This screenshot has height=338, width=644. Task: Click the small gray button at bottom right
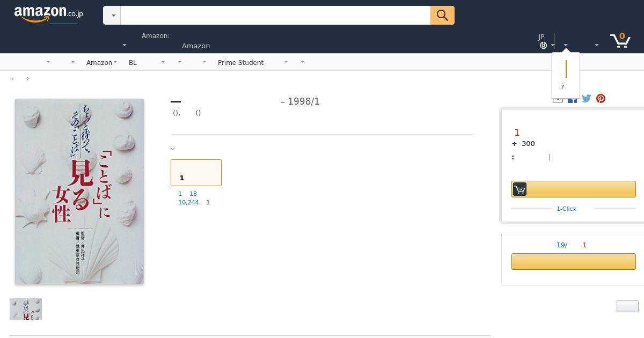(627, 306)
